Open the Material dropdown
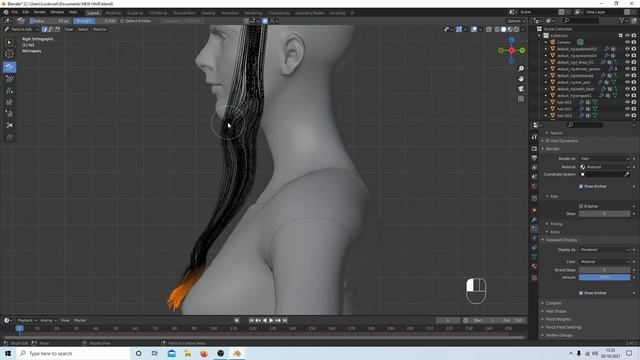This screenshot has height=360, width=640. click(x=604, y=167)
